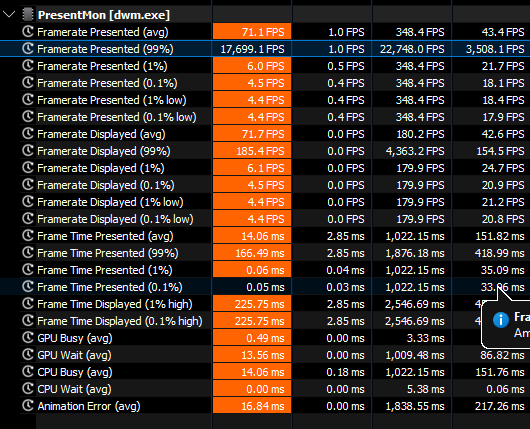Screen dimensions: 530x429
Task: Click clock icon of GPU Busy (avg)
Action: [28, 338]
